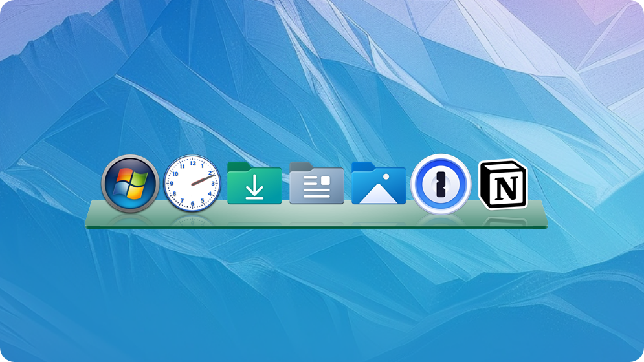Open the gray Documents folder

[316, 183]
